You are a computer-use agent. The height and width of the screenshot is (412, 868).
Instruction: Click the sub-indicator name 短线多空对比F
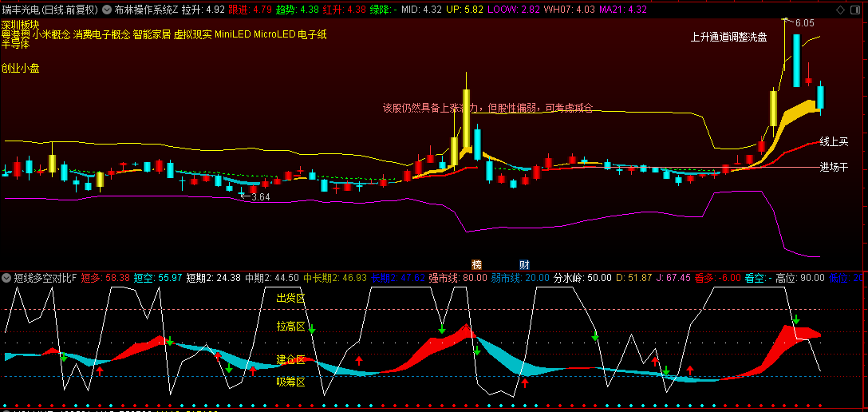(45, 278)
